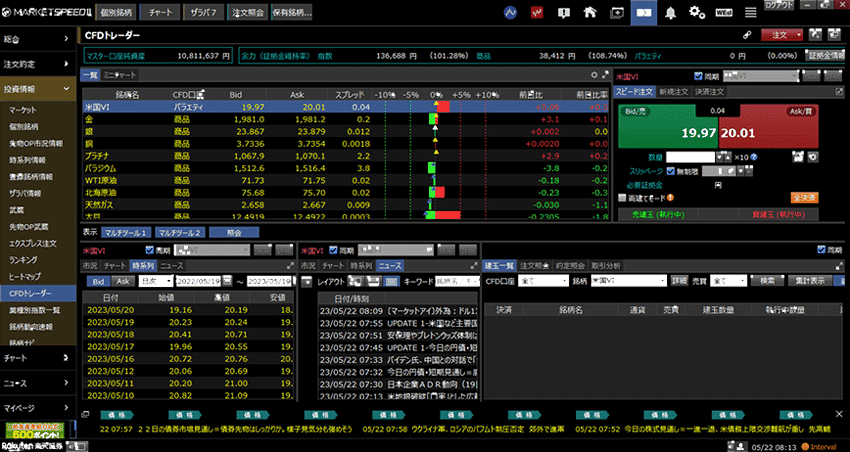The image size is (850, 452).
Task: Maximize the time-series panel with expand arrow
Action: (x=291, y=266)
